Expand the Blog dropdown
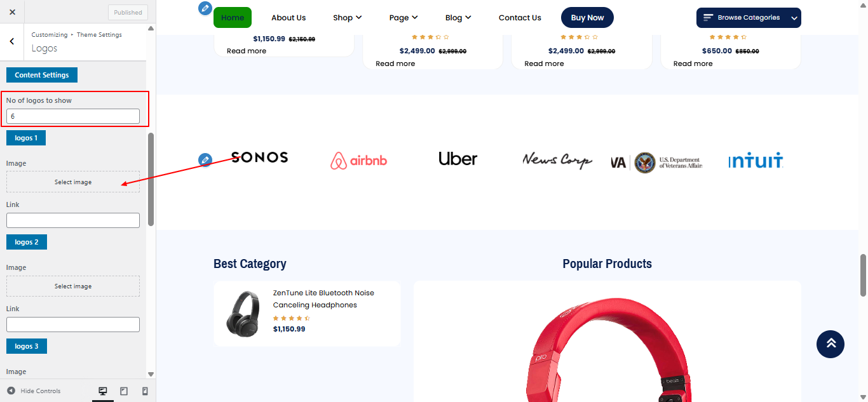Viewport: 868px width, 402px height. pos(458,17)
